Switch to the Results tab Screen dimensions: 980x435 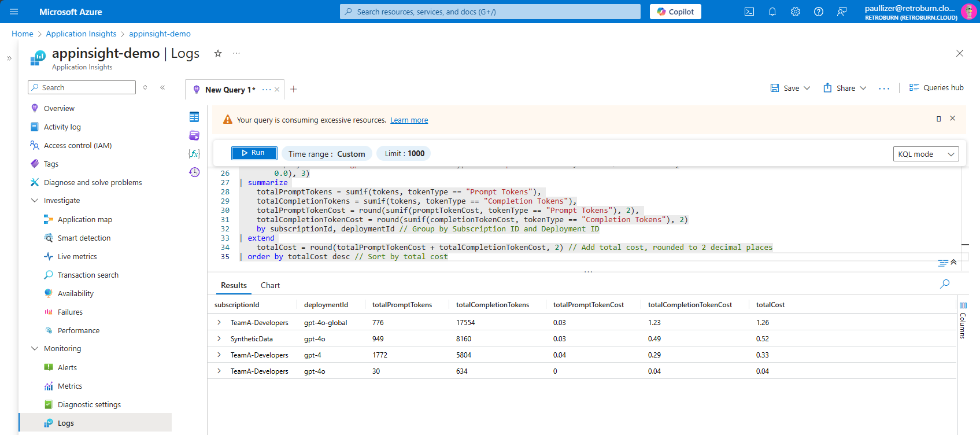click(x=234, y=285)
